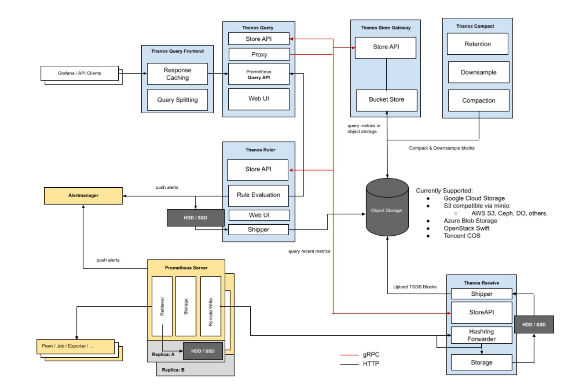Select the Storage column in Prometheus Server

point(186,306)
